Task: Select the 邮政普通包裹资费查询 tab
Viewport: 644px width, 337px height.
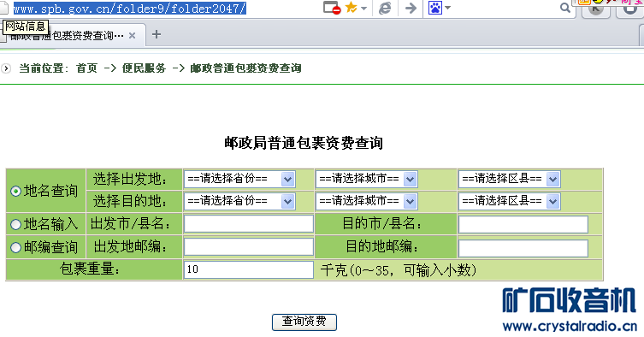Action: pyautogui.click(x=73, y=35)
